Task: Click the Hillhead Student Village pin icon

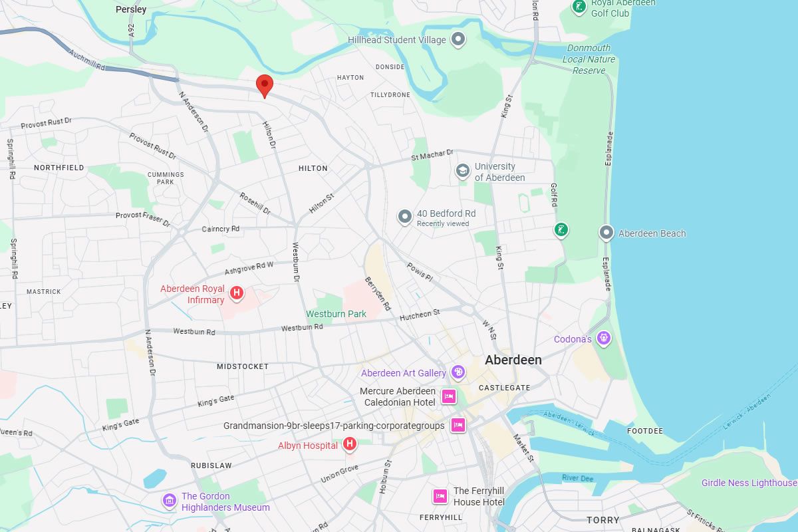Action: pos(458,39)
